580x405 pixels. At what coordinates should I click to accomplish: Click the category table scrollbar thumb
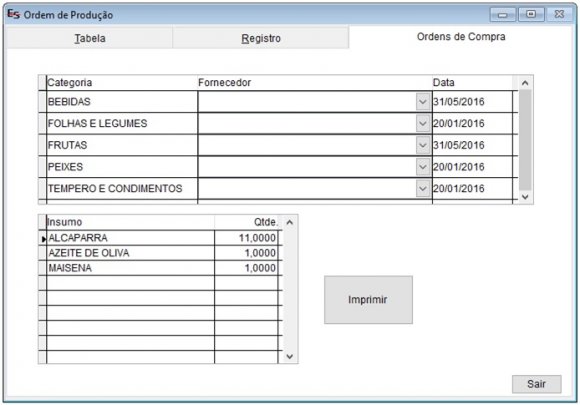coord(525,140)
